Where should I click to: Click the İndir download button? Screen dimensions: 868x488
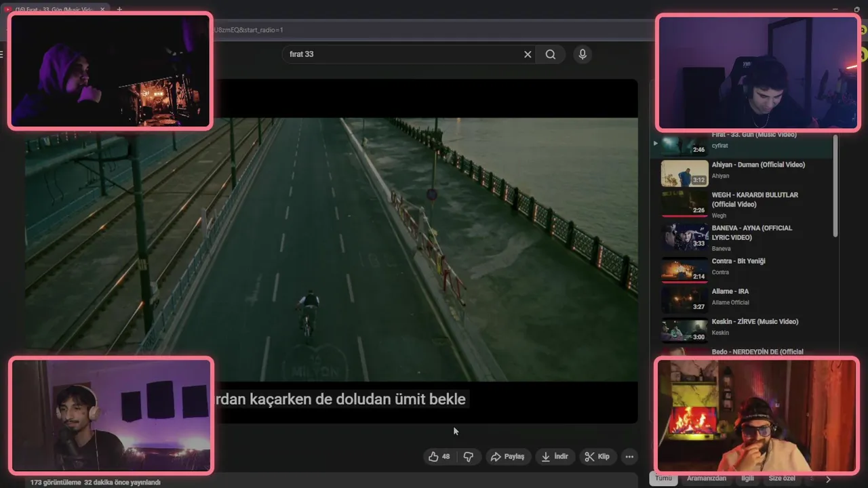(555, 457)
